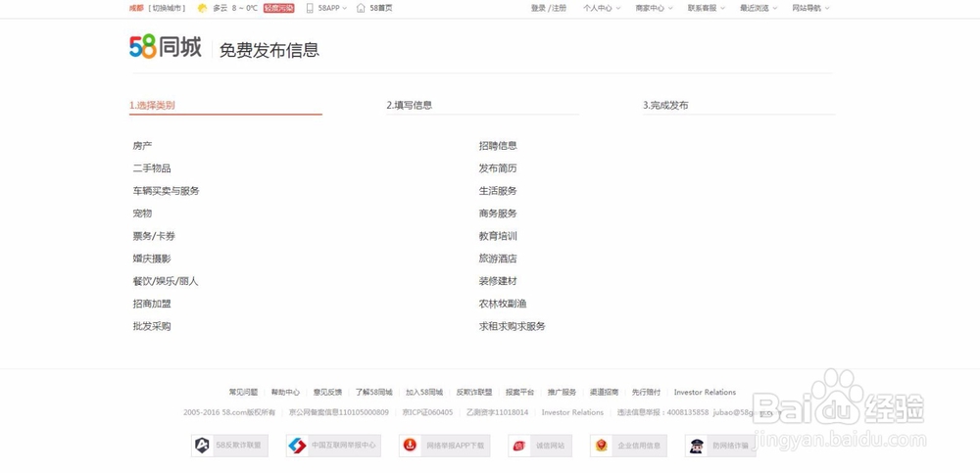Open the 58反欺诈联盟 badge
This screenshot has height=473, width=980.
pos(229,446)
